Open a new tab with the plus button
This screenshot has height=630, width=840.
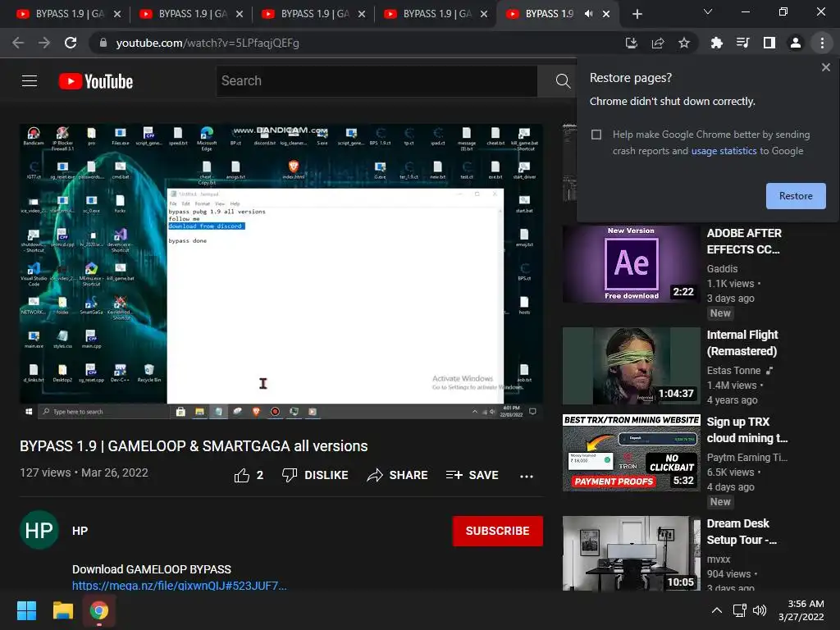(x=637, y=15)
